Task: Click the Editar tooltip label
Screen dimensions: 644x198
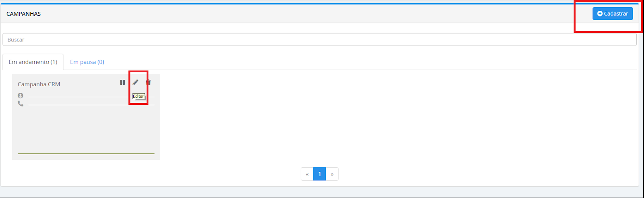Action: tap(139, 96)
